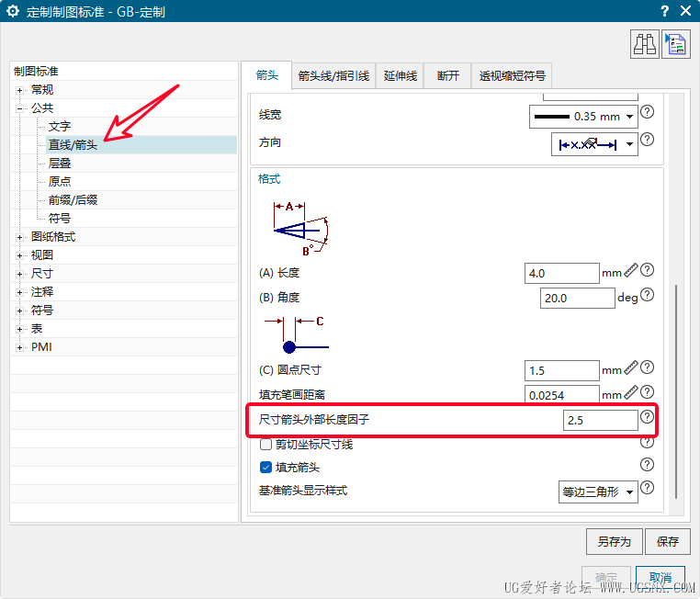Switch to the 箭头线/指引线 tab
700x599 pixels.
click(333, 76)
